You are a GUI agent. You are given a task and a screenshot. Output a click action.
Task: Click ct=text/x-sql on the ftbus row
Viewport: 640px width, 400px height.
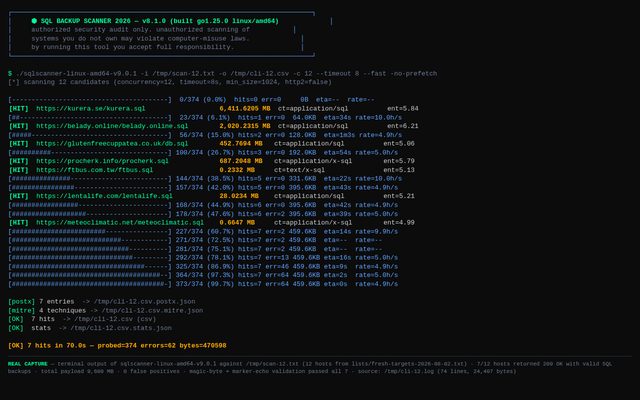(x=300, y=170)
